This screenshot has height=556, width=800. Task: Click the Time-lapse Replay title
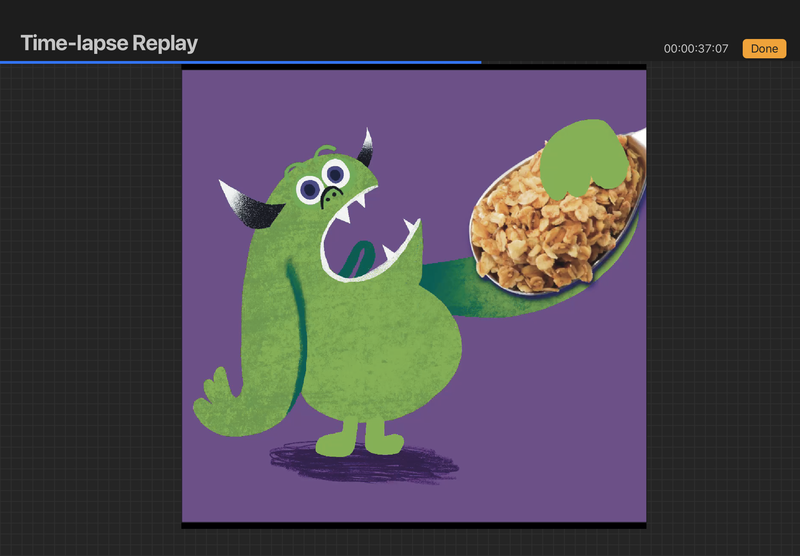109,43
